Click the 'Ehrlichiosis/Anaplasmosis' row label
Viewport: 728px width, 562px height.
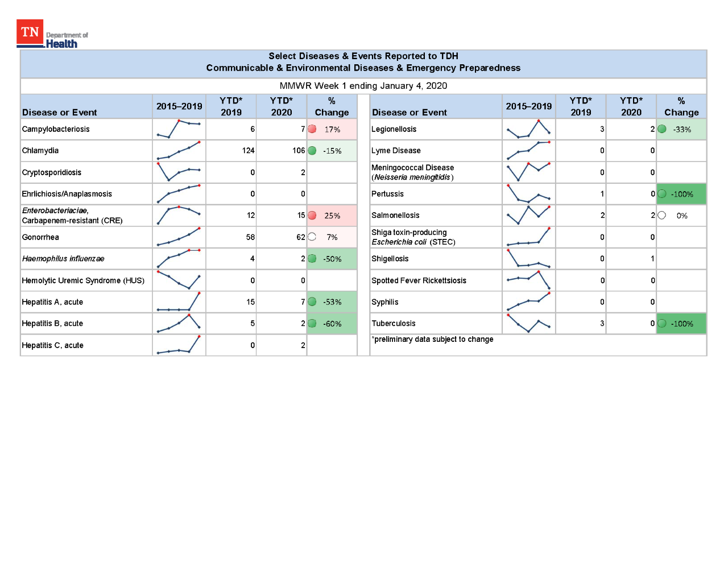coord(67,194)
